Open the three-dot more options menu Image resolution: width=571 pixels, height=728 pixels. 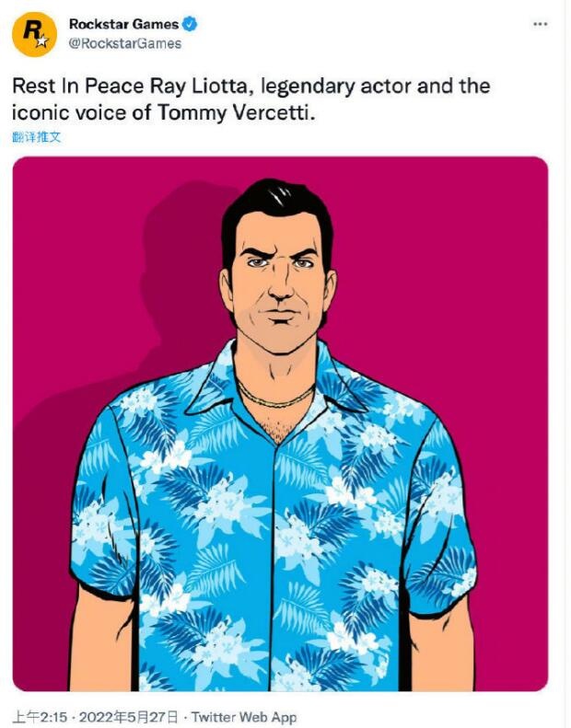pyautogui.click(x=540, y=24)
